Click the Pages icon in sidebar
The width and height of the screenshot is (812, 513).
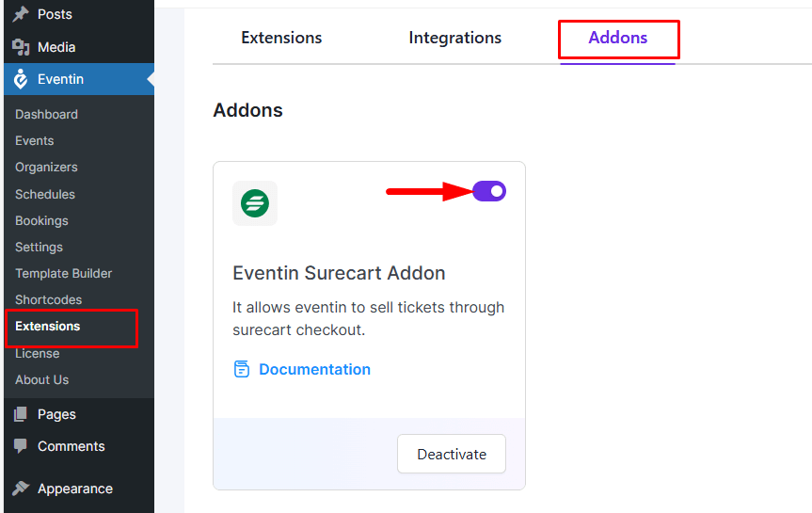pos(20,414)
